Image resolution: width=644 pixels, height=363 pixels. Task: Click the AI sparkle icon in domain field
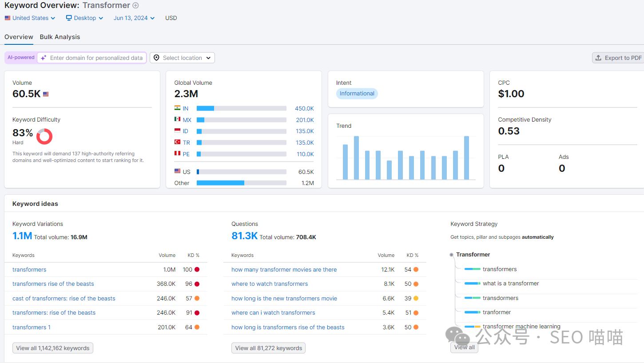coord(44,58)
